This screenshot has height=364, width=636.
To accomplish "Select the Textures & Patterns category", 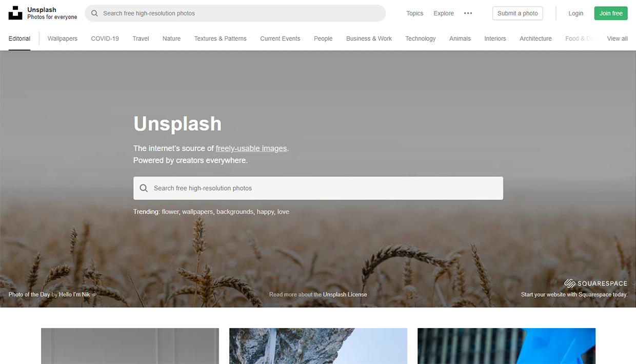I will [x=220, y=38].
